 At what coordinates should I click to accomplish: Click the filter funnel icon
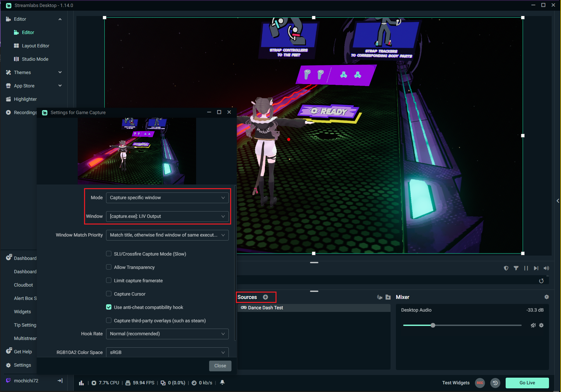click(x=516, y=268)
